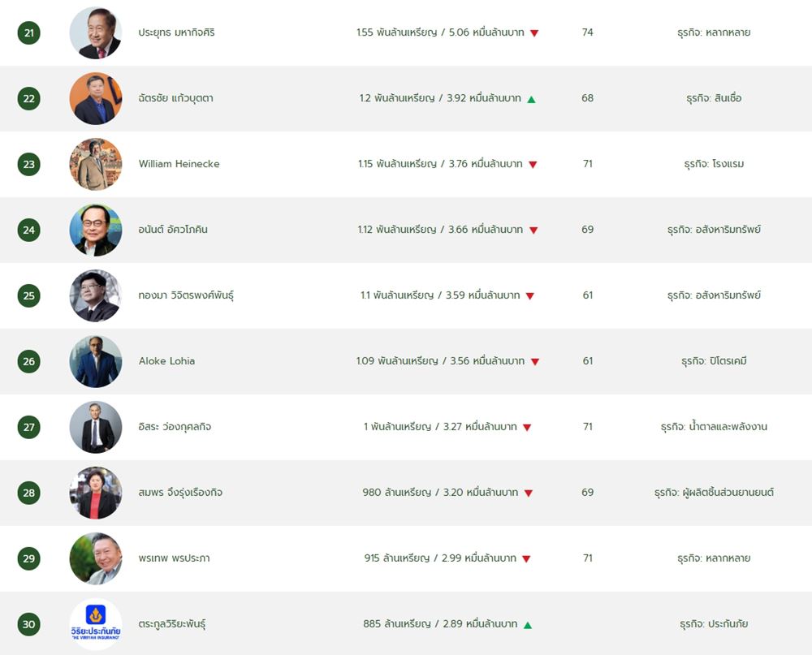
Task: Click the พรเทพ พรประภา name
Action: click(174, 558)
